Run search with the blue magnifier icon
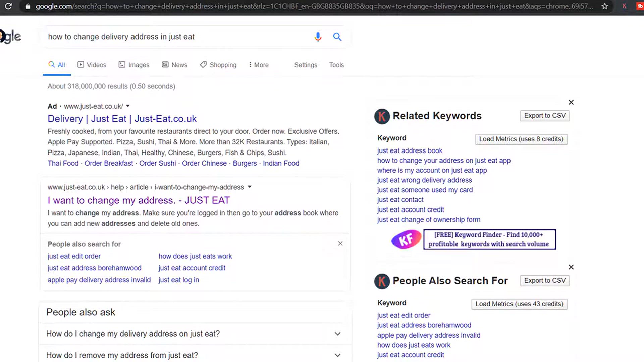644x362 pixels. pos(337,37)
